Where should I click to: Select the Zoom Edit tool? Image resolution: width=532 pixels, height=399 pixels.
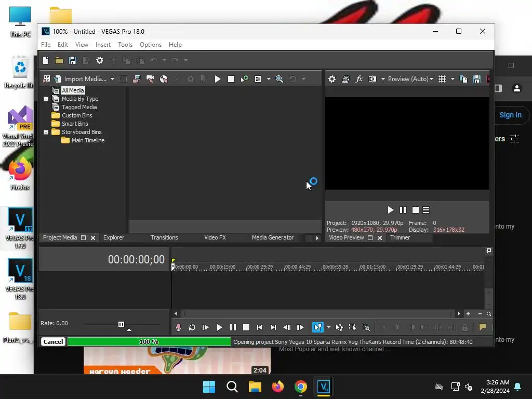click(x=366, y=327)
